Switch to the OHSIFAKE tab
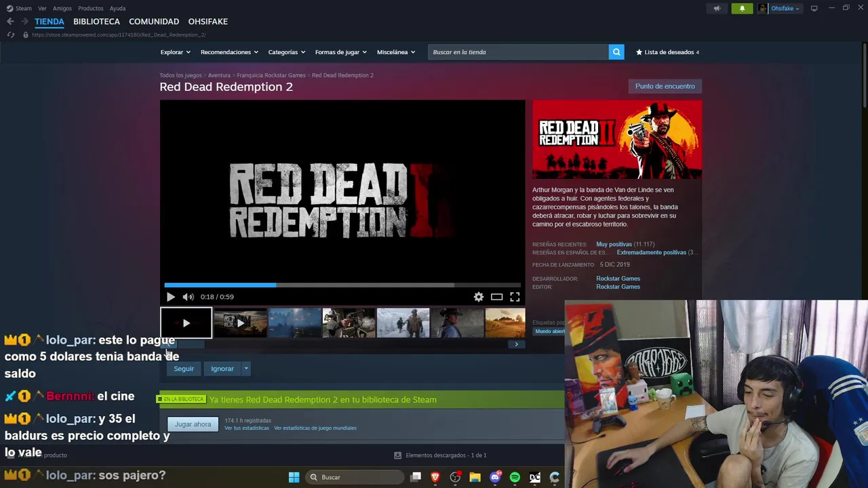 [x=208, y=22]
